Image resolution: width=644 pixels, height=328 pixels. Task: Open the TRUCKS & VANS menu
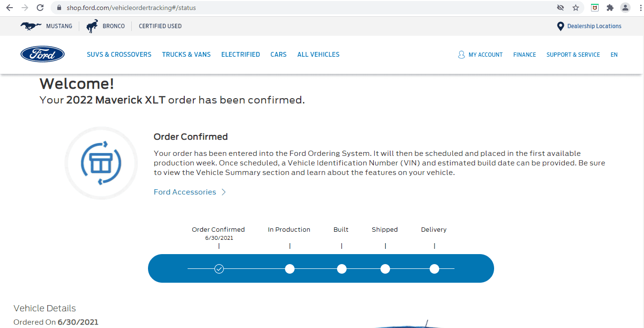(186, 55)
